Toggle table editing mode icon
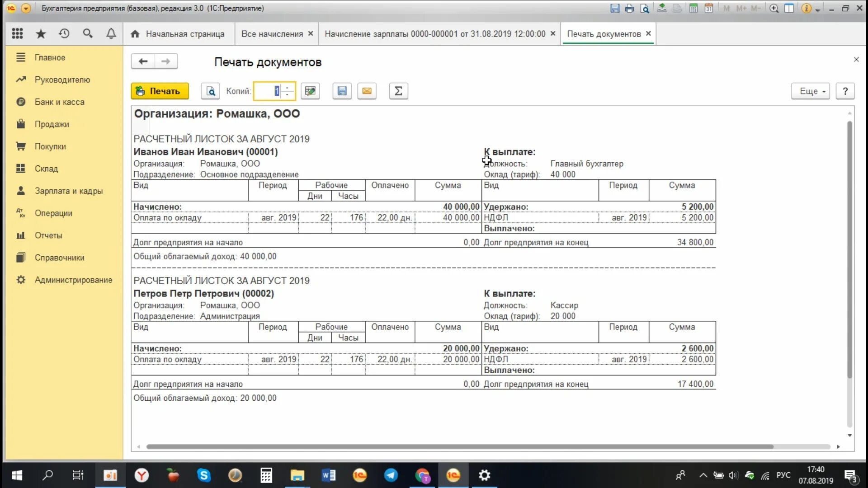This screenshot has height=488, width=868. point(310,91)
